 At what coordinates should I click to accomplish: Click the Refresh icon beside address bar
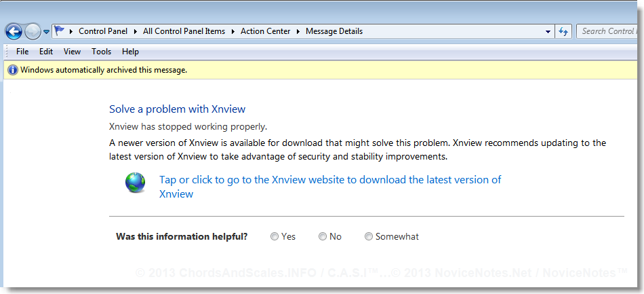click(x=563, y=31)
